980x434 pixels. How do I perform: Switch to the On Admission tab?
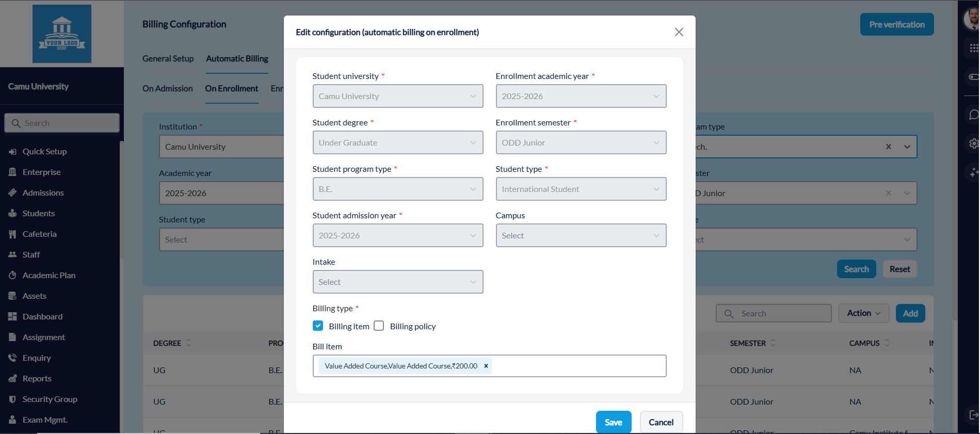[x=167, y=89]
